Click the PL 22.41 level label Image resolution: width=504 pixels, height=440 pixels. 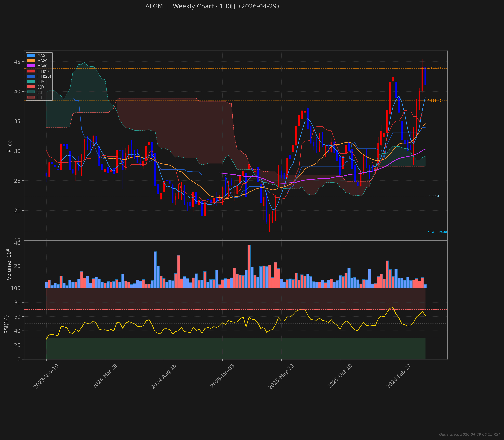pos(434,196)
